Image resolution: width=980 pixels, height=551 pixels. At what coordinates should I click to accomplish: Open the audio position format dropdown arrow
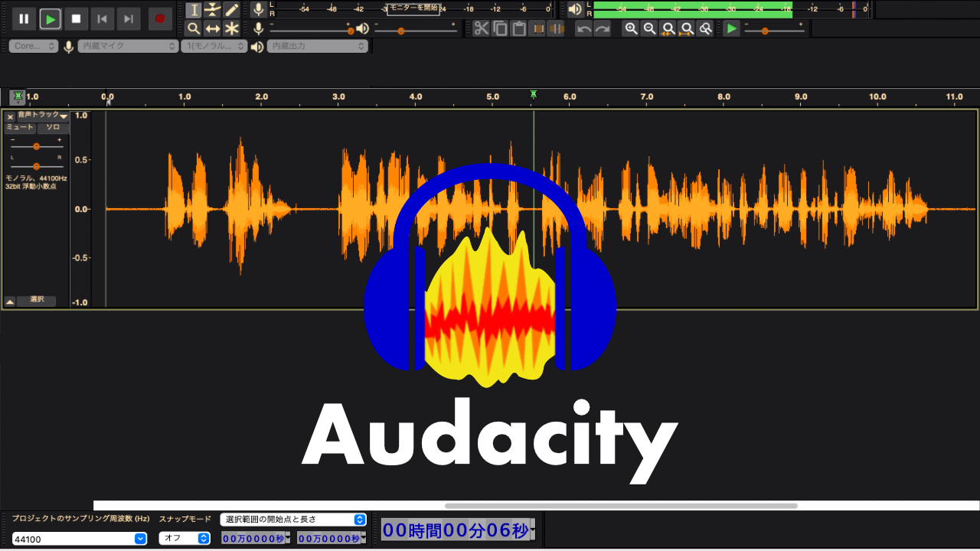[532, 530]
